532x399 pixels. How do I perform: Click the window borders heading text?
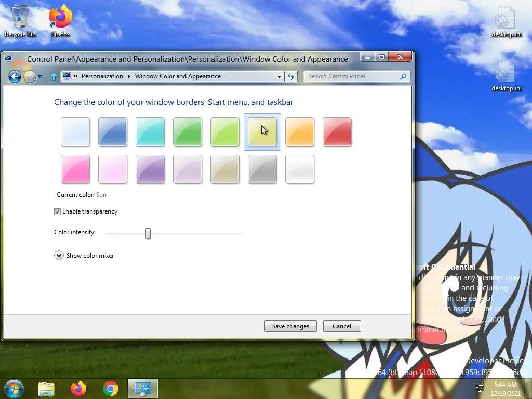coord(174,102)
